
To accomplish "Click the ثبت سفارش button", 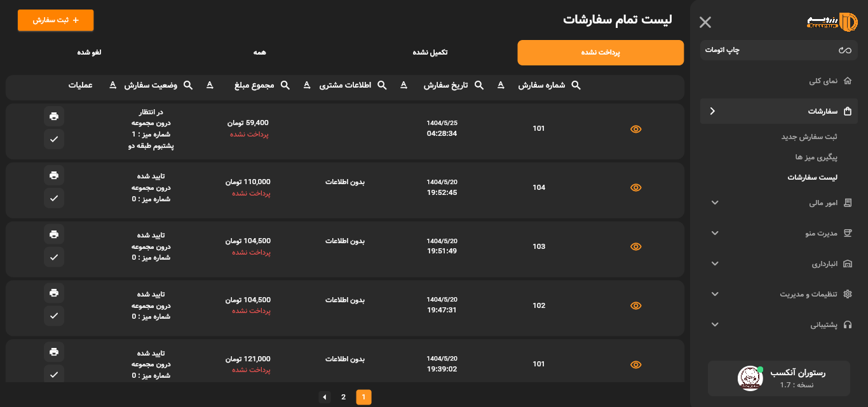I will click(x=55, y=20).
